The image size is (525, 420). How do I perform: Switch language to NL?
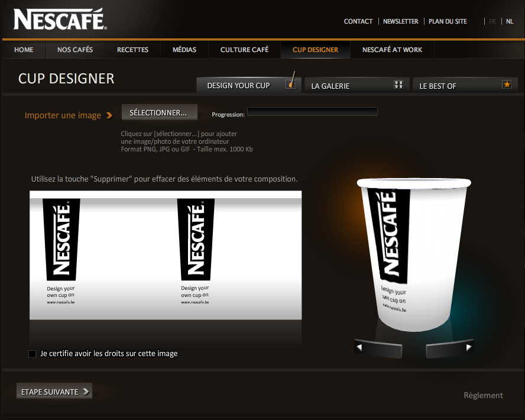510,21
